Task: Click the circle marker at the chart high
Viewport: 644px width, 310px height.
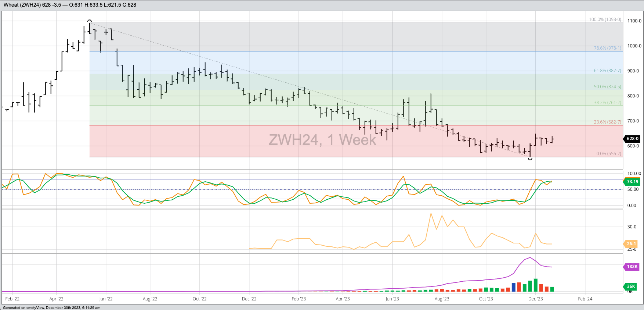Action: click(90, 21)
